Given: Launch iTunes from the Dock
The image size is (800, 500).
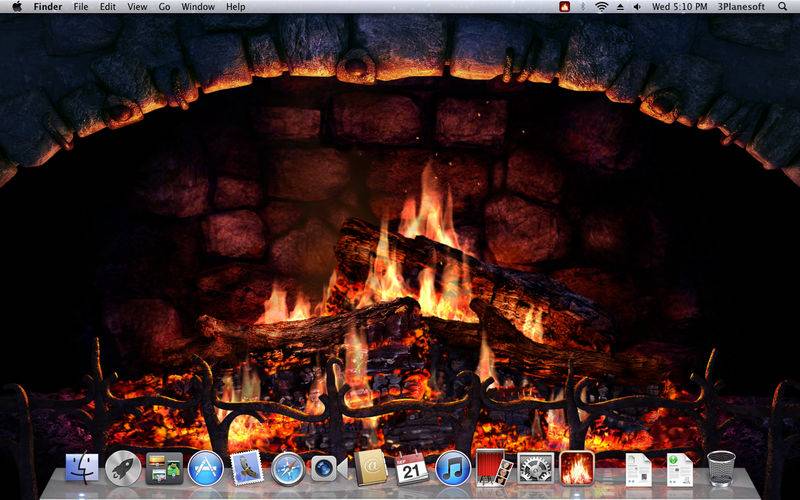Looking at the screenshot, I should (453, 468).
